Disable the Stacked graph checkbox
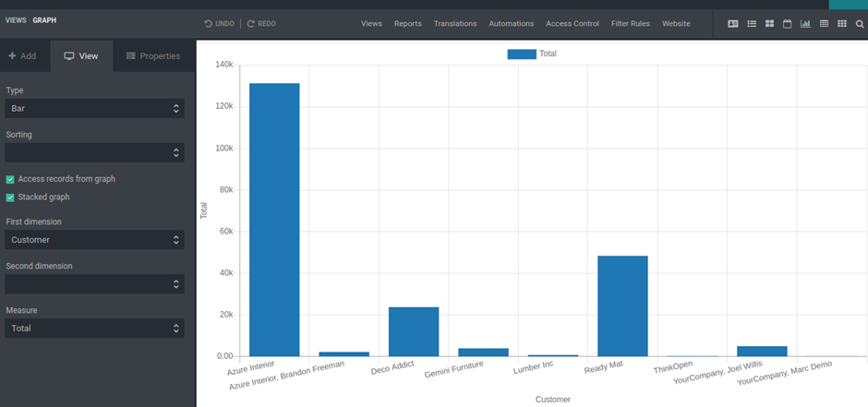 [10, 198]
